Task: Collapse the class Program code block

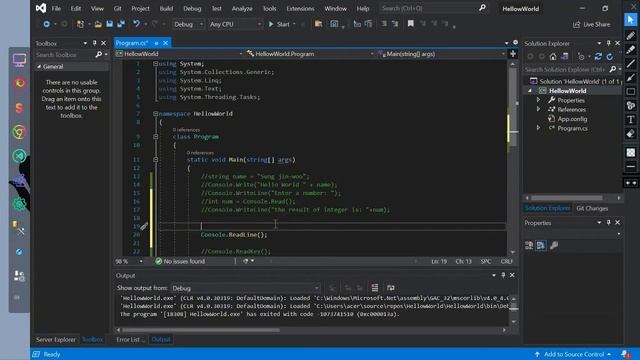Action: [156, 137]
